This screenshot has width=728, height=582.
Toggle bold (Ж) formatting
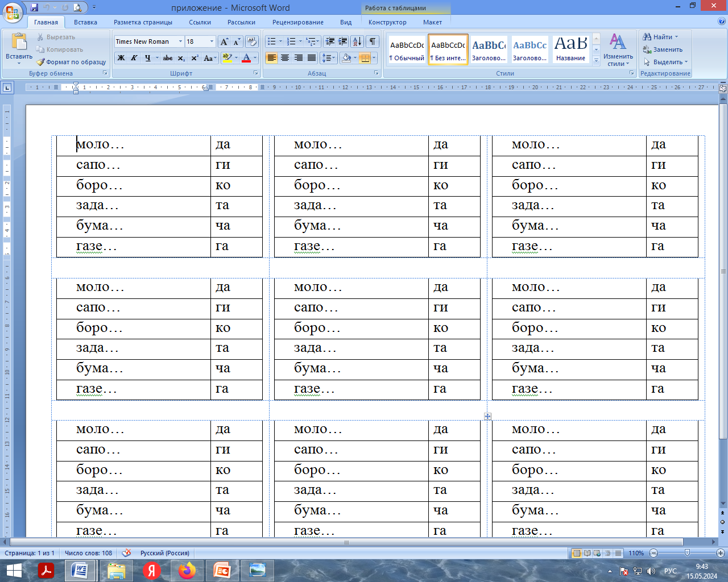tap(121, 58)
